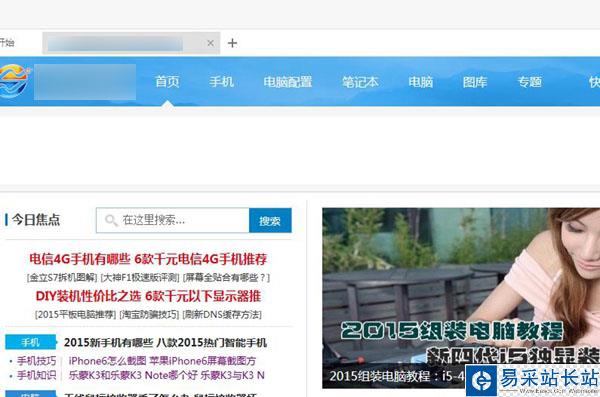The width and height of the screenshot is (600, 397).
Task: Open the 手机技巧 category link
Action: (36, 361)
